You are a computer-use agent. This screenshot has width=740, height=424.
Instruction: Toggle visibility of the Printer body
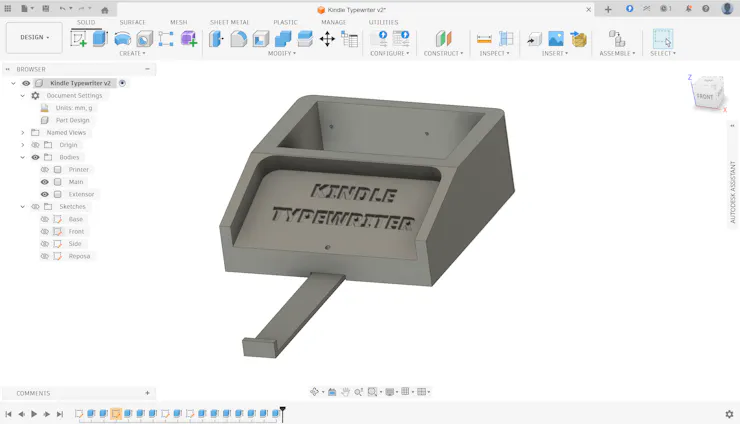tap(44, 170)
